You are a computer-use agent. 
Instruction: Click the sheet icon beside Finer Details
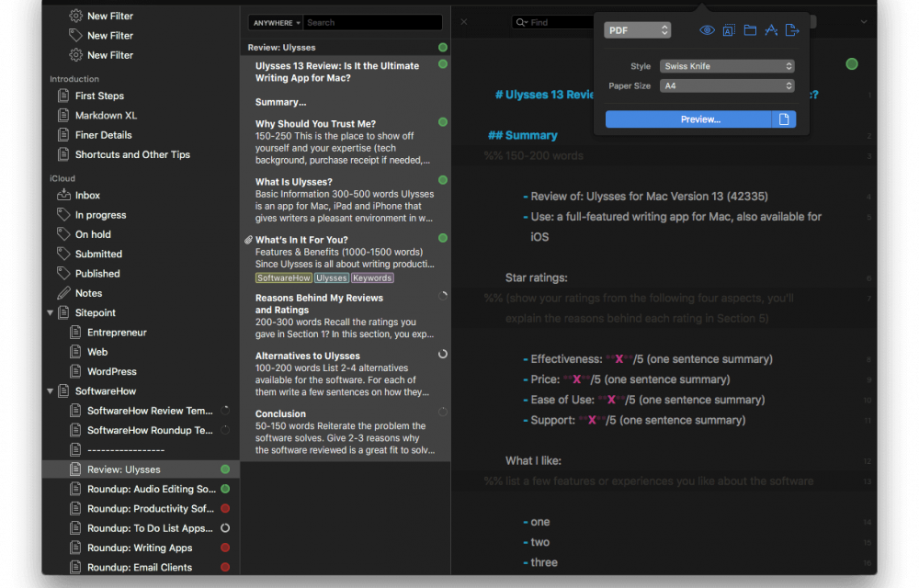click(63, 135)
